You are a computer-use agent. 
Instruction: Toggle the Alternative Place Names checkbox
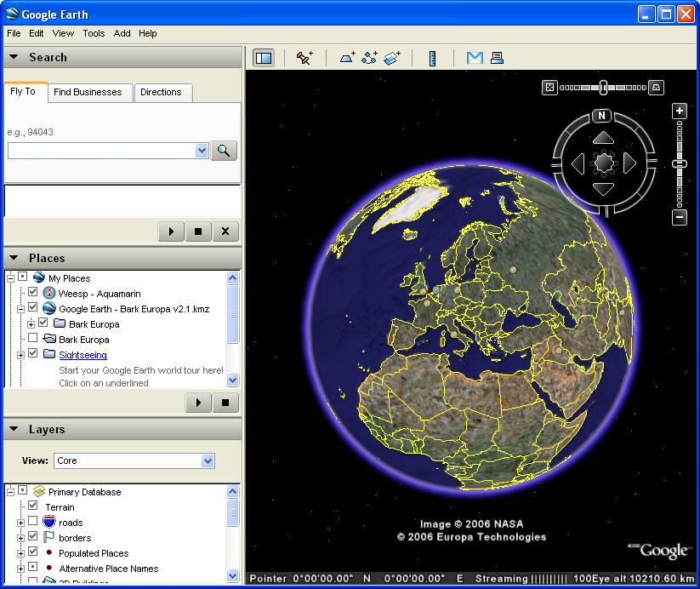click(32, 567)
